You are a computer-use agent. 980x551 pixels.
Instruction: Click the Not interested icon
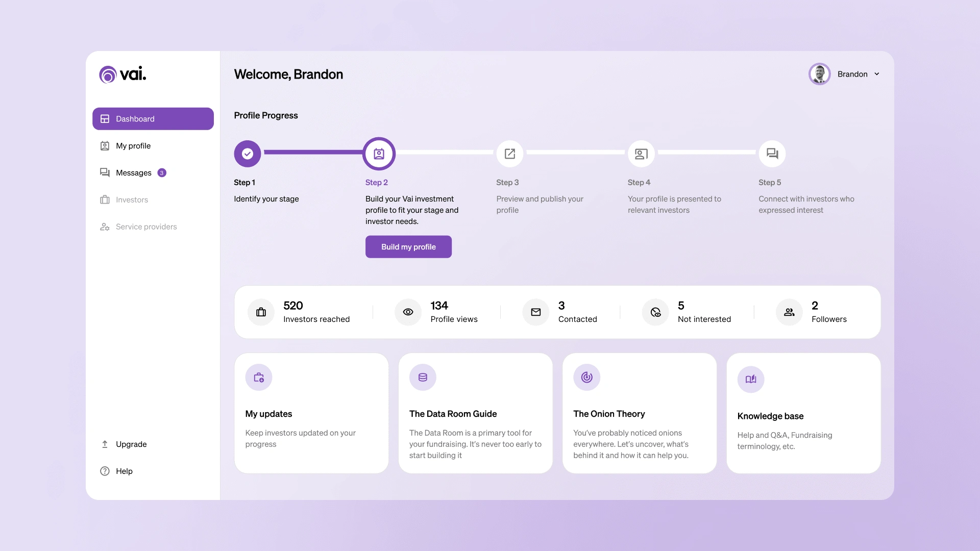[x=655, y=312]
